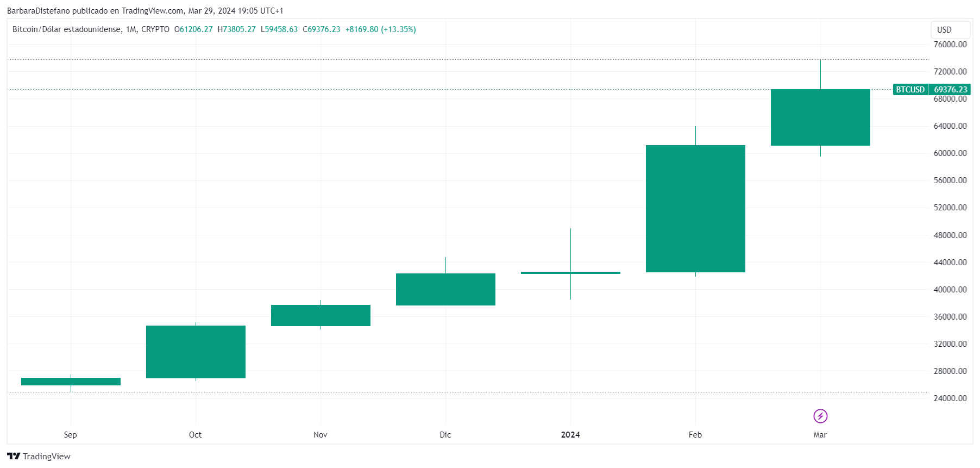Click the 44000.00 price axis label
980x468 pixels.
point(950,263)
